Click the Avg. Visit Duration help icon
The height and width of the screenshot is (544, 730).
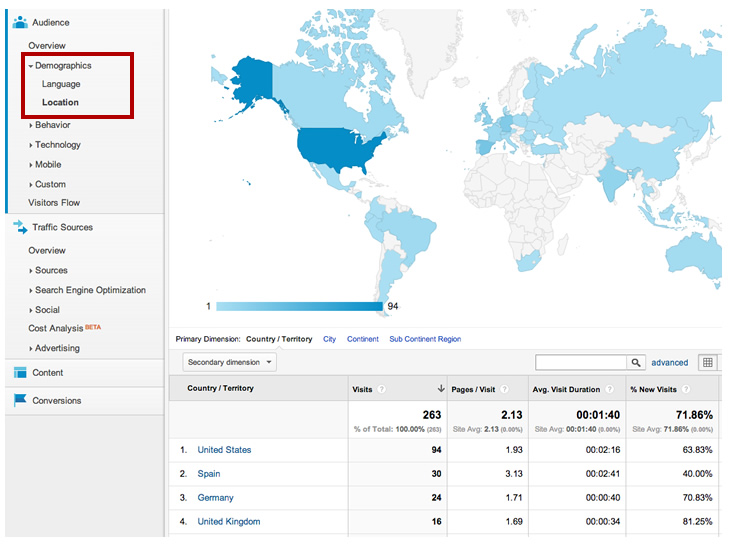(x=609, y=389)
